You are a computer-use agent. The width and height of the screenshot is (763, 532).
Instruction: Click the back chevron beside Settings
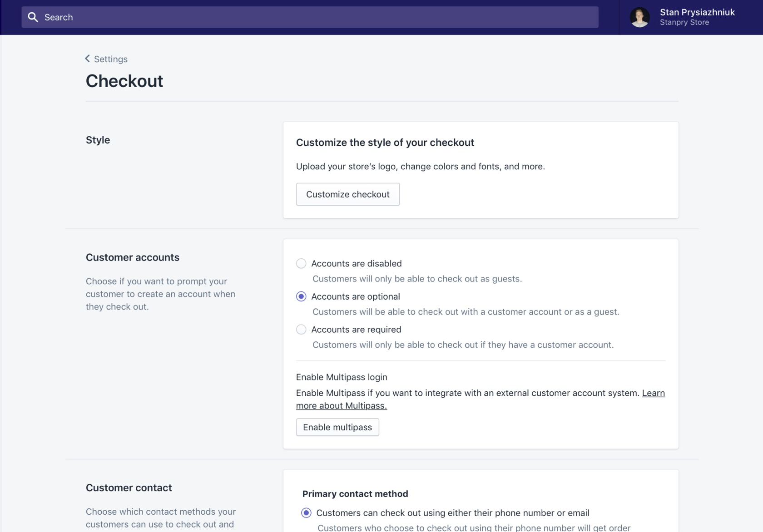88,59
